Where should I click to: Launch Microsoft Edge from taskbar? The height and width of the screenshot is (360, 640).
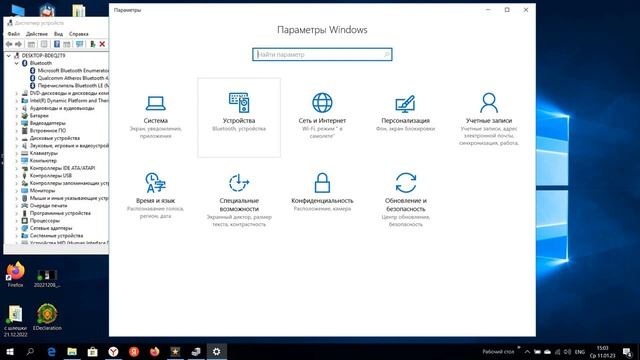[x=51, y=351]
